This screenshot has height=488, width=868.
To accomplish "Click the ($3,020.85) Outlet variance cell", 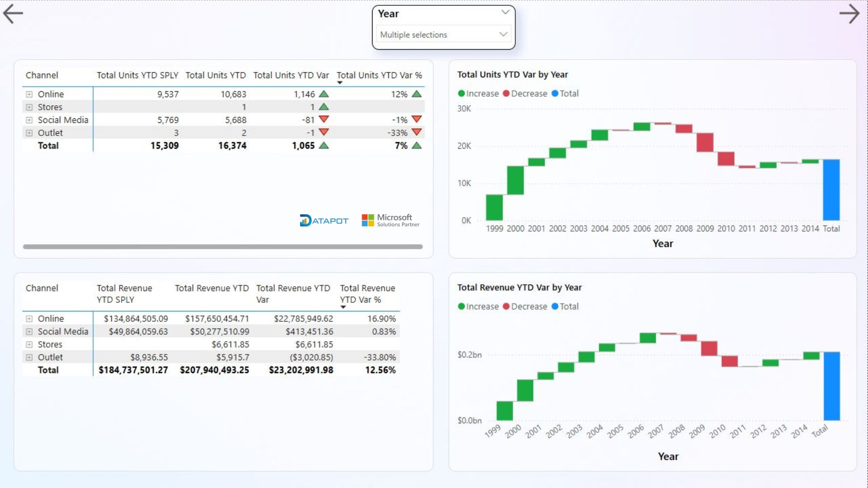I will click(x=311, y=357).
